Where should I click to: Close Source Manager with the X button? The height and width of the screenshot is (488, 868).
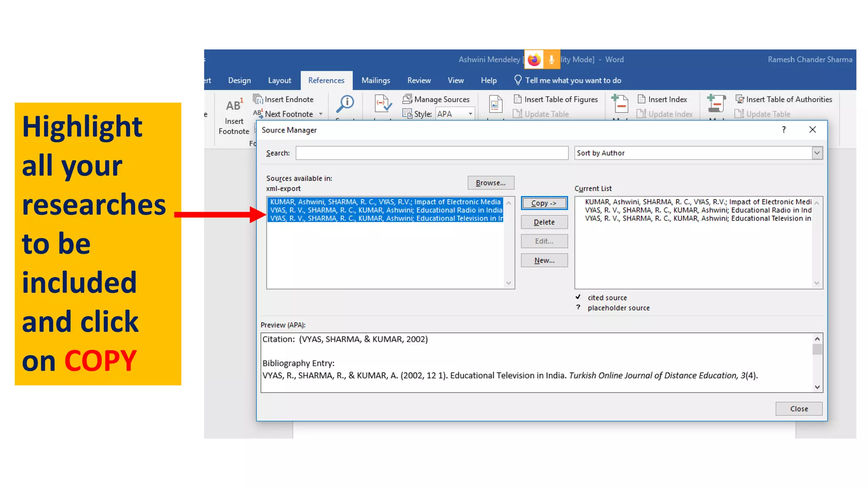(x=812, y=130)
